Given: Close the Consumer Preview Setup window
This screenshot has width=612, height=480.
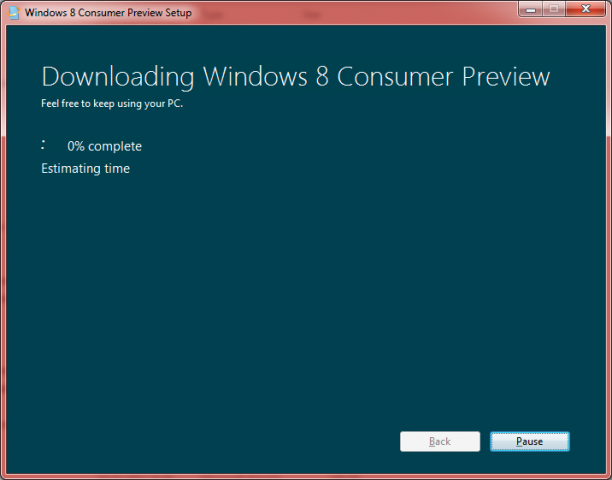Looking at the screenshot, I should pos(585,9).
